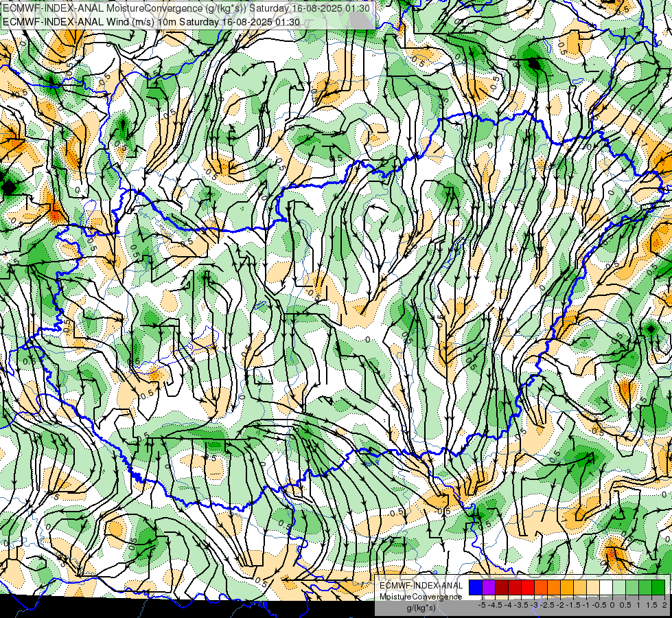Click the -4.5 tick label in legend
This screenshot has height=618, width=672.
coord(495,605)
